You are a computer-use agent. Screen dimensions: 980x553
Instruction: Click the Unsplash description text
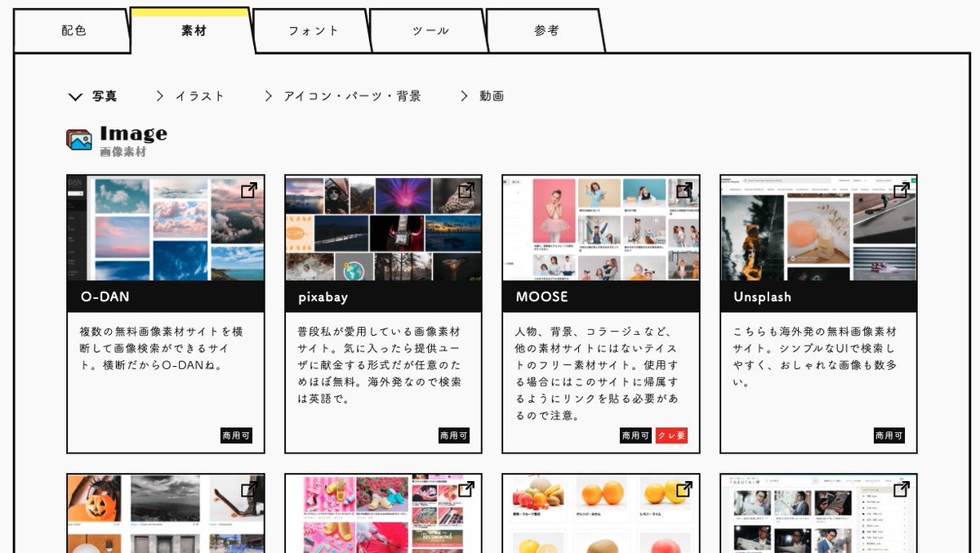click(815, 357)
